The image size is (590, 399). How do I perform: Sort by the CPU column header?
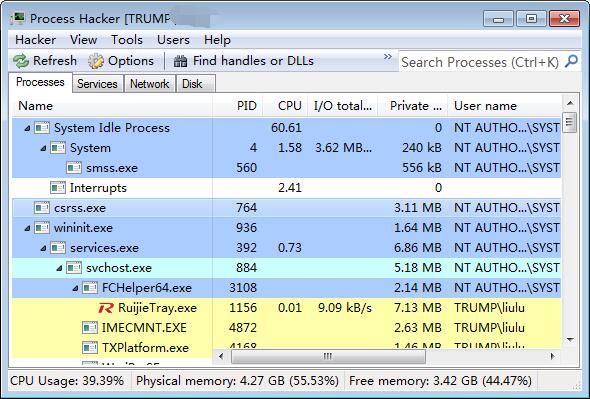pos(285,106)
